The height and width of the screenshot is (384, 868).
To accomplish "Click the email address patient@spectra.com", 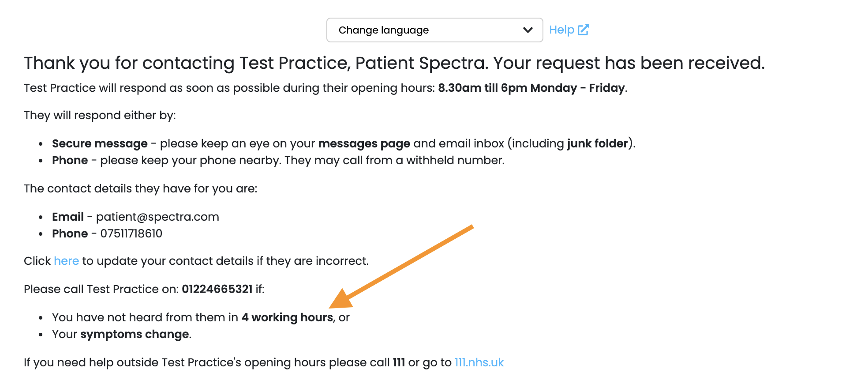I will (157, 217).
